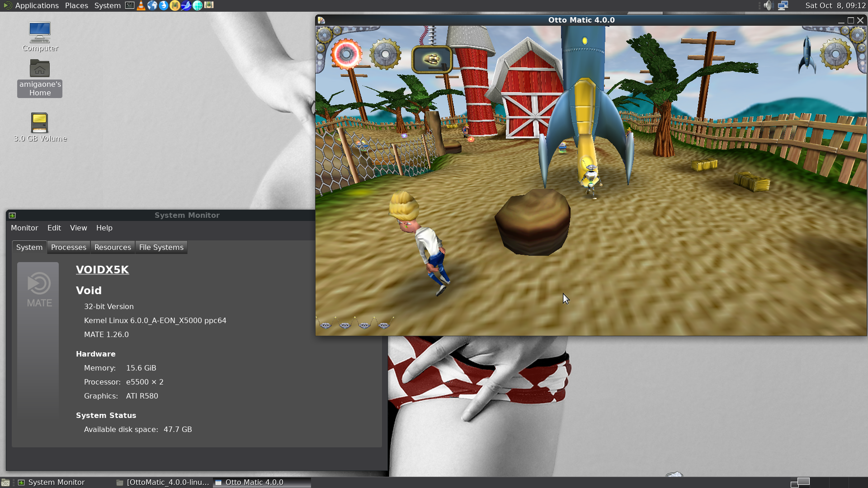The image size is (868, 488).
Task: Switch to OttoMatic_4.0.0-linu... taskbar button
Action: [x=163, y=483]
